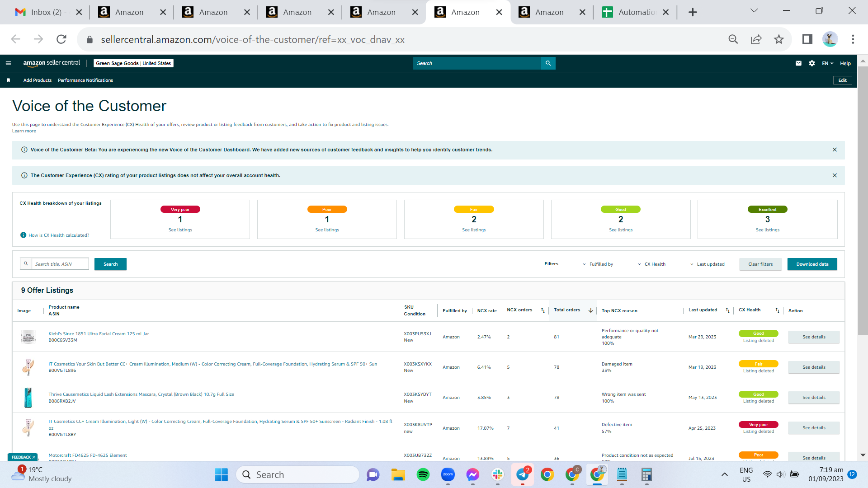Open Telegram from the taskbar
The image size is (868, 488).
[x=523, y=474]
